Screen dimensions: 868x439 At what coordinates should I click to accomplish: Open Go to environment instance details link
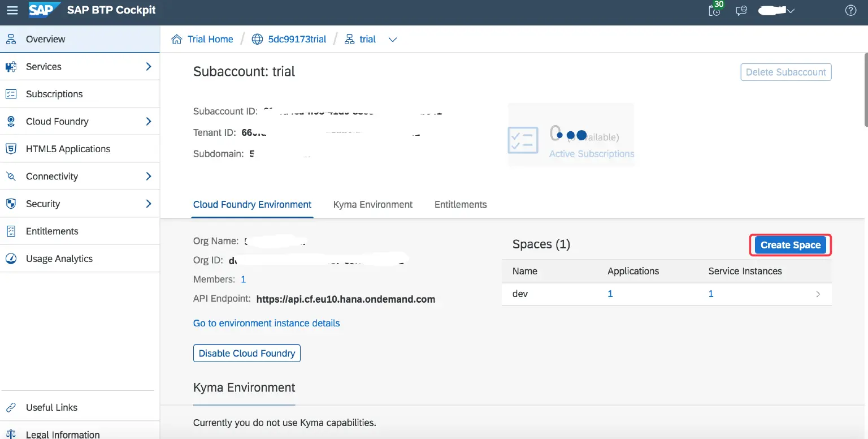267,323
